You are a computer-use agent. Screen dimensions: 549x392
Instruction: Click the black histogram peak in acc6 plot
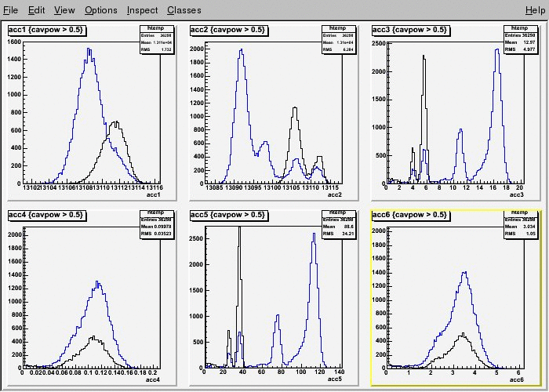click(x=463, y=333)
